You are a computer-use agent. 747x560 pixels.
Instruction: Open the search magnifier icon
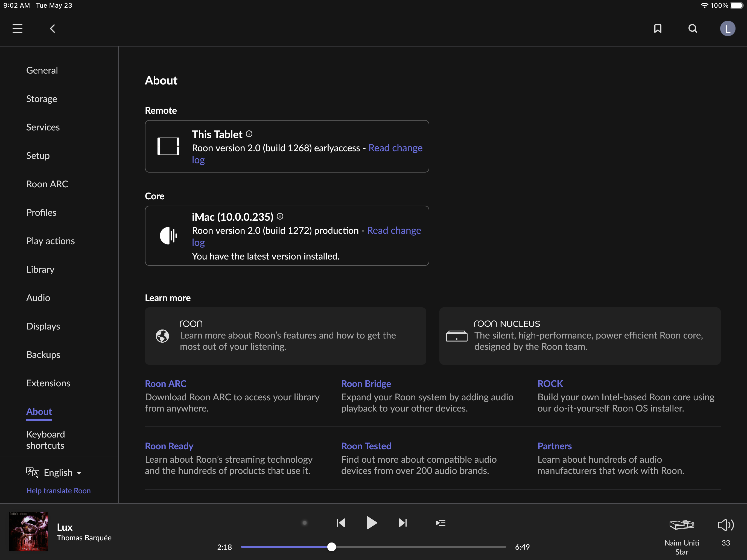pyautogui.click(x=693, y=28)
